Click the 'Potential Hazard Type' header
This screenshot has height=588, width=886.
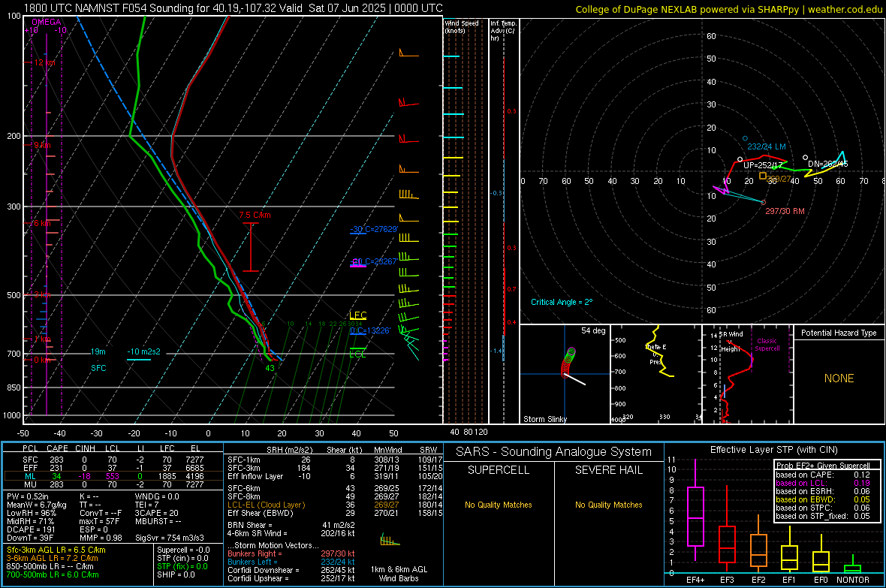pyautogui.click(x=839, y=333)
